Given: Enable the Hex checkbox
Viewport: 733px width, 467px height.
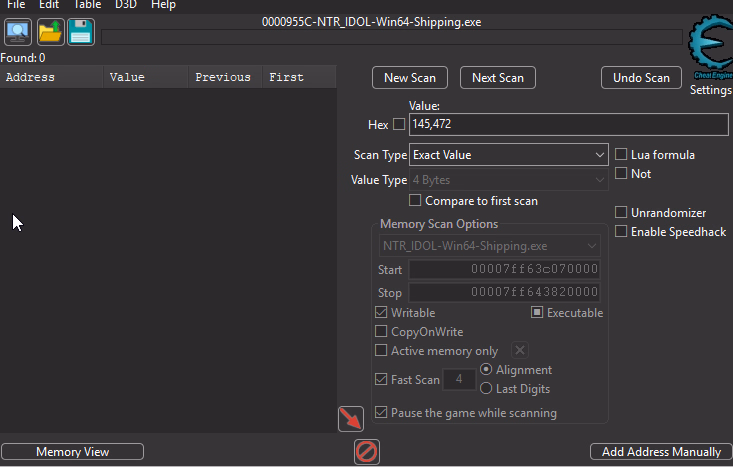Looking at the screenshot, I should coord(399,124).
